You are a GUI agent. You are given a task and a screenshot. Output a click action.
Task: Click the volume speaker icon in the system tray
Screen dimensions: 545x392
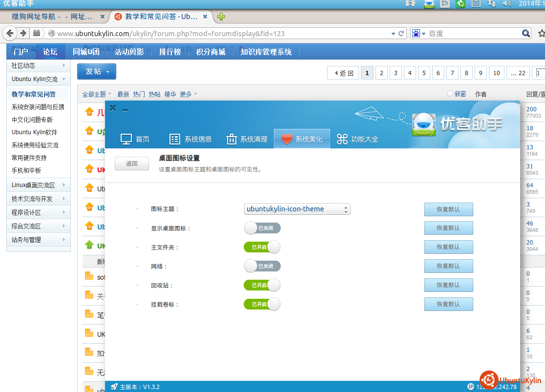(x=506, y=4)
